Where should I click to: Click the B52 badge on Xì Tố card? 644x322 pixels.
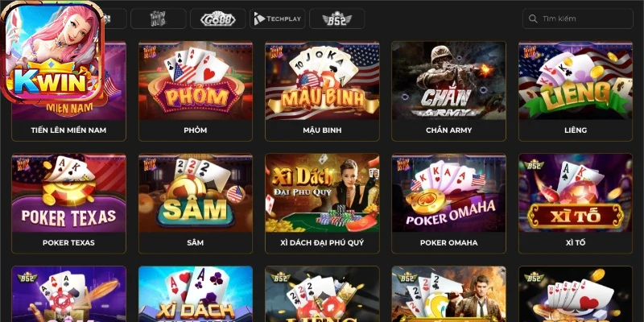534,164
